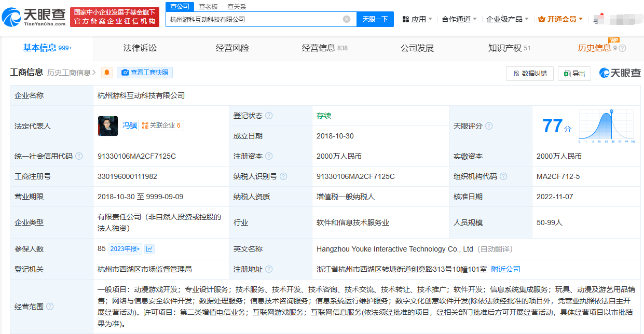
Task: Open legal representative photo thumbnail
Action: pos(108,126)
